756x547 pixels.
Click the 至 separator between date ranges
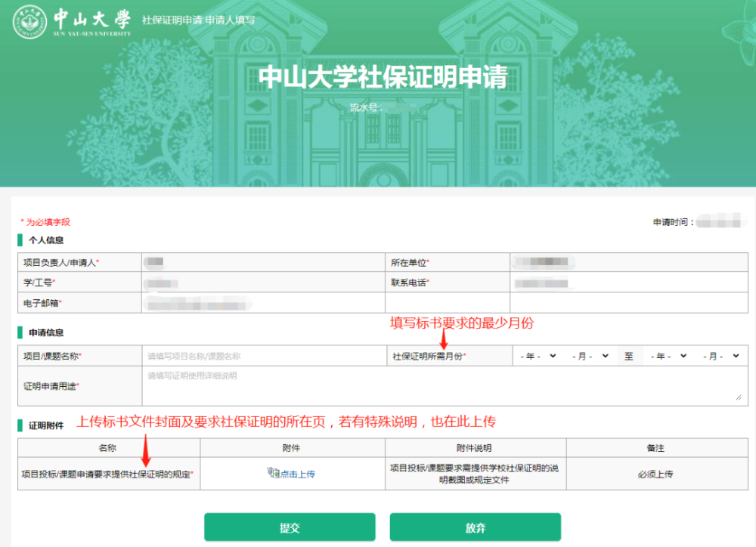629,356
